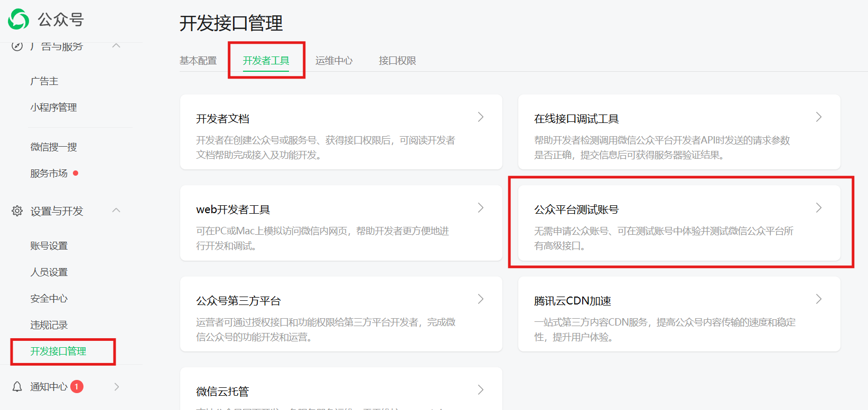Open 账号设置 in the sidebar

pos(49,246)
